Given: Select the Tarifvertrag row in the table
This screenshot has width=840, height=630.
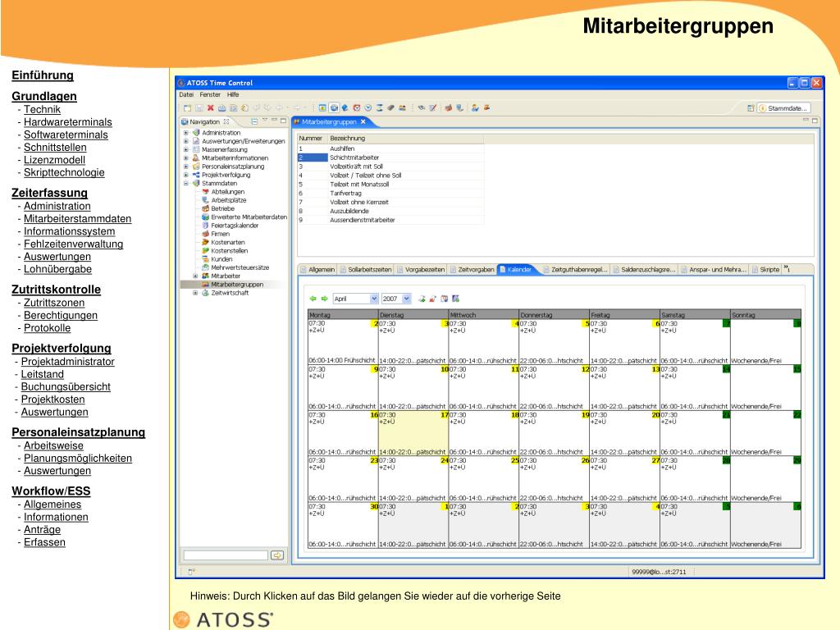Looking at the screenshot, I should (390, 193).
